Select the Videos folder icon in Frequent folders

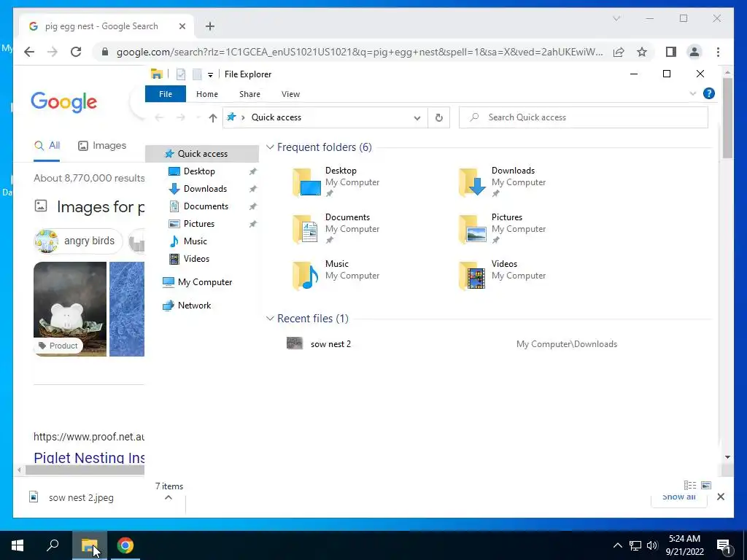[472, 275]
